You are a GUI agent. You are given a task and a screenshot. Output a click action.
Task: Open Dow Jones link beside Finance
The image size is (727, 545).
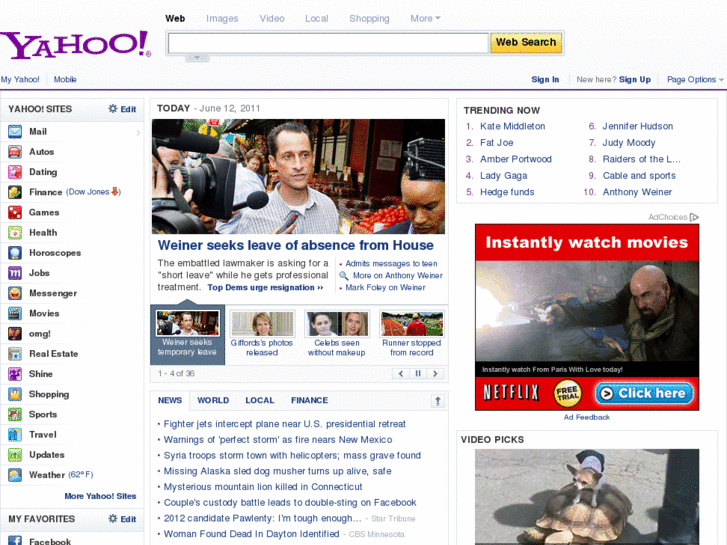click(93, 192)
